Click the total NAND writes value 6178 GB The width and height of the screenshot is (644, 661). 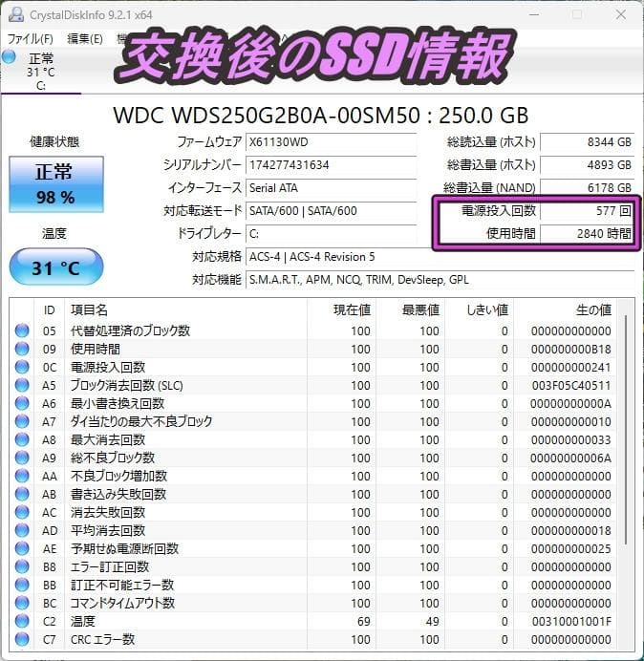coord(587,187)
